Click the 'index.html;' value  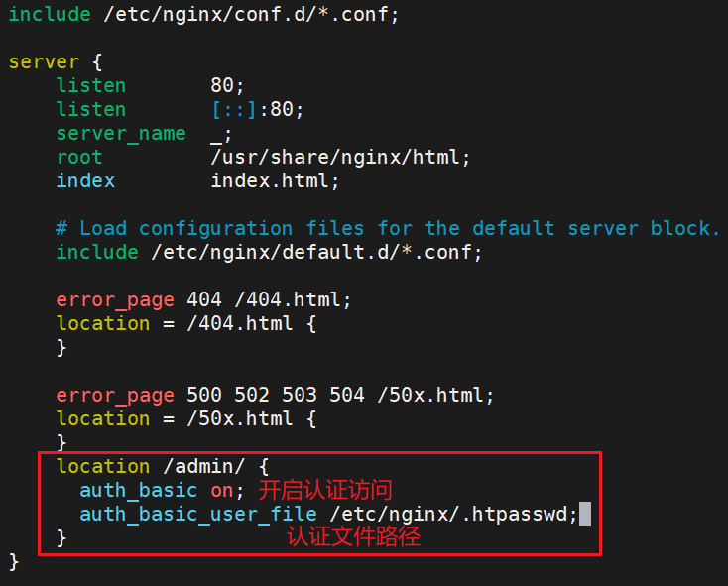click(x=275, y=180)
